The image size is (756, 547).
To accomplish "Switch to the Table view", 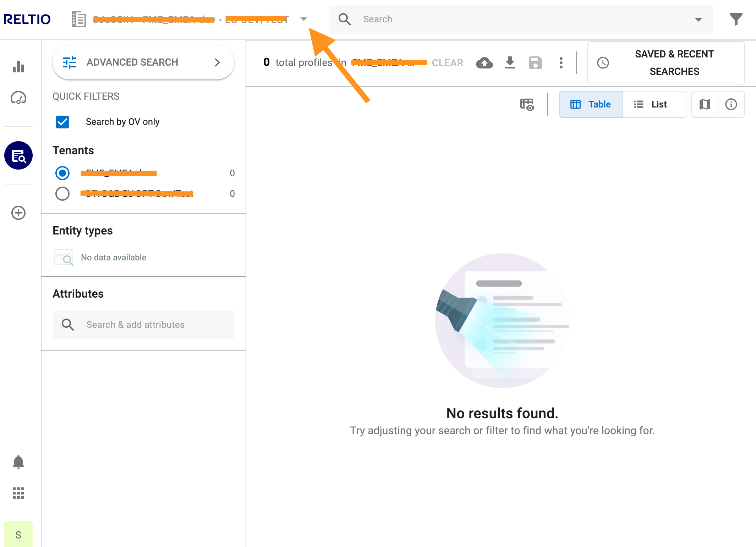I will 591,104.
